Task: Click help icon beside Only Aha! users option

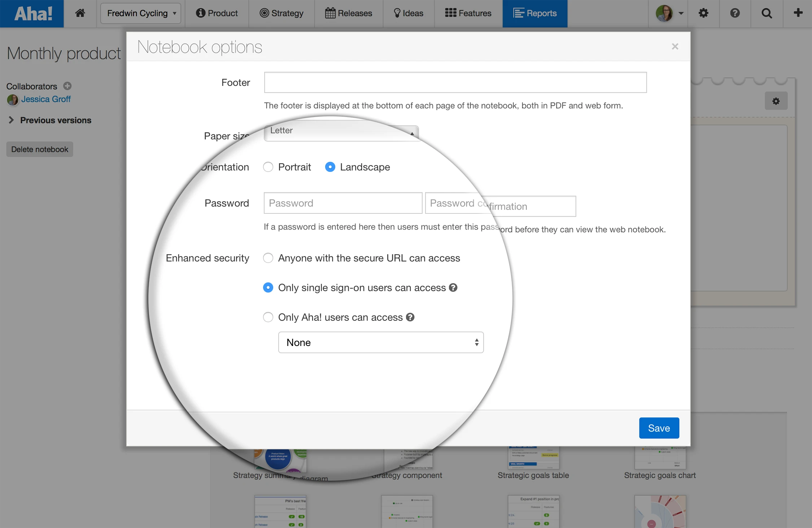Action: (410, 317)
